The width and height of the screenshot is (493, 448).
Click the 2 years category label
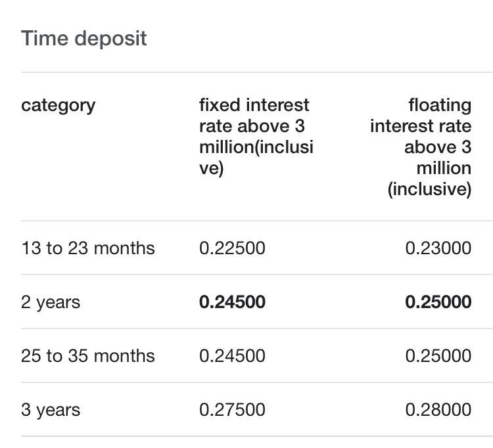(x=51, y=302)
